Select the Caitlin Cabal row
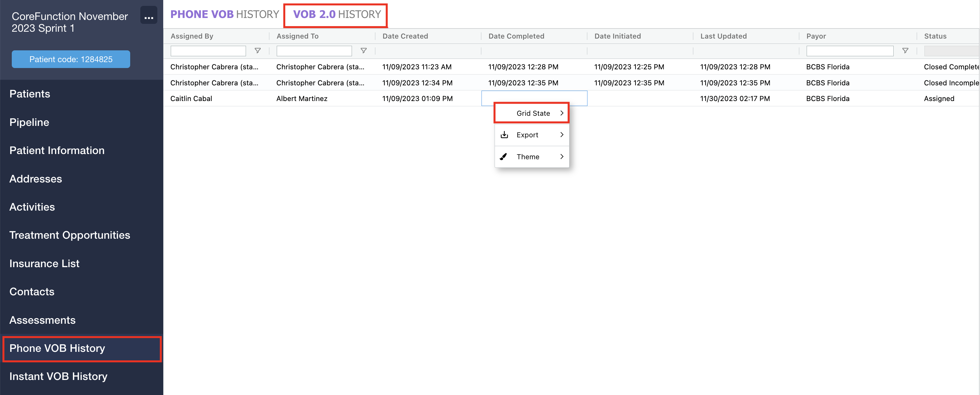The image size is (980, 395). (191, 98)
